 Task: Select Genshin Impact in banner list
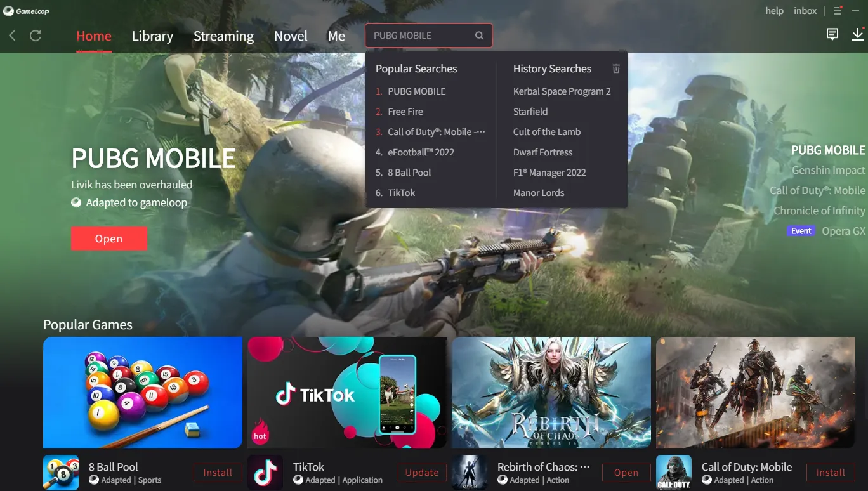coord(829,171)
